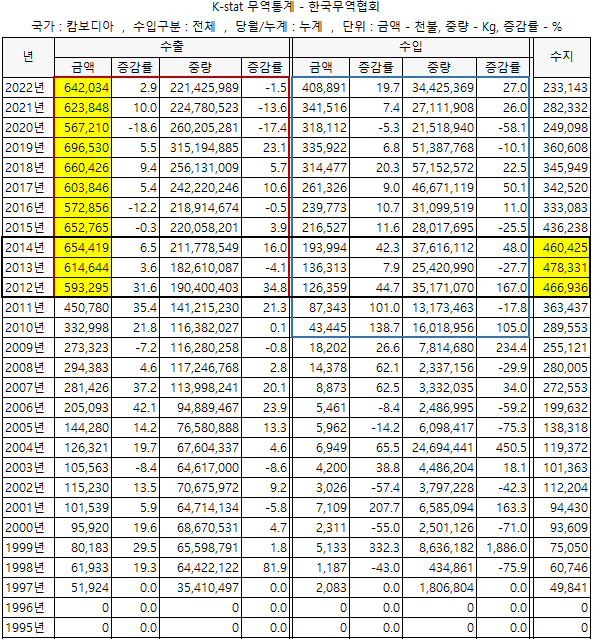Image resolution: width=593 pixels, height=639 pixels.
Task: Select import amount 341,516 for 2021년
Action: (x=321, y=108)
